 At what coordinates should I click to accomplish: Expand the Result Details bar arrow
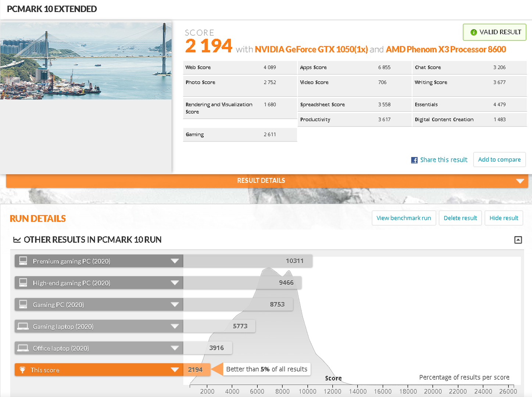click(520, 181)
